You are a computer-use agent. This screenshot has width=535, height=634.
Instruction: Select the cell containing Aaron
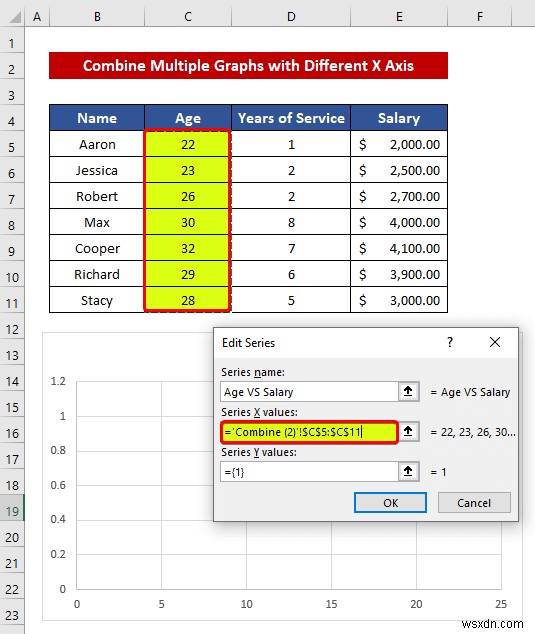97,144
